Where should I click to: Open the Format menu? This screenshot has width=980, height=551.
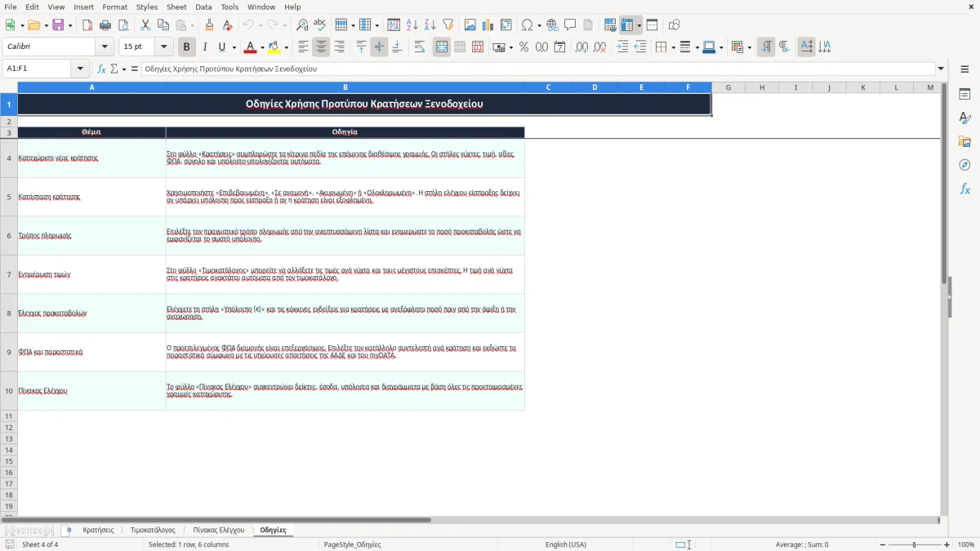tap(114, 7)
